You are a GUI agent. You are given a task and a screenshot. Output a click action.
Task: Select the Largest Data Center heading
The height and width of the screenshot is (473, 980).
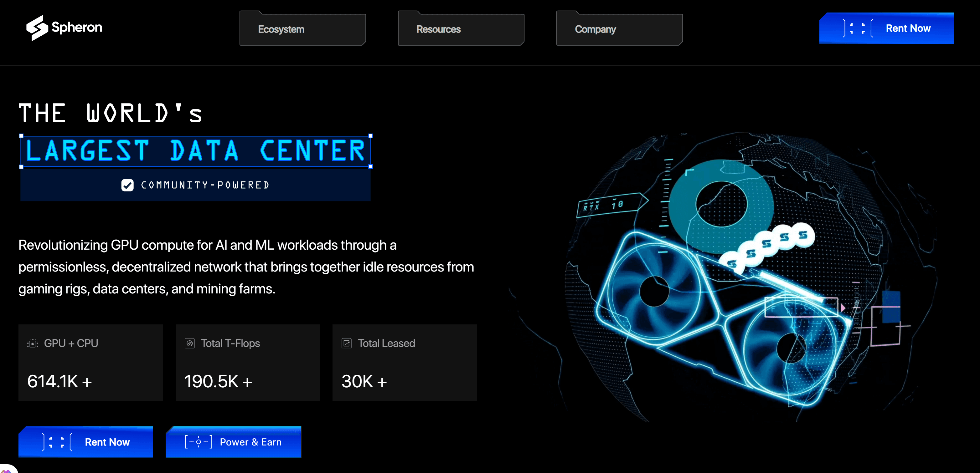[195, 151]
